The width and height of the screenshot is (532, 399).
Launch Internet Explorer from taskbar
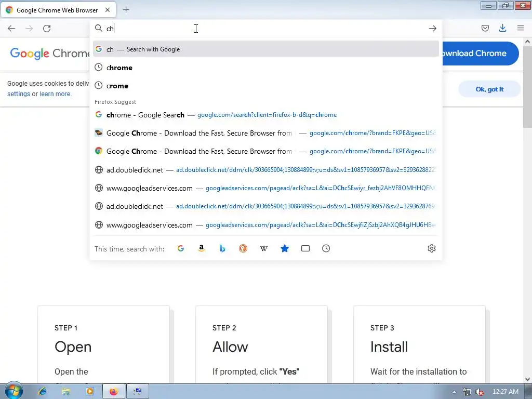click(43, 392)
